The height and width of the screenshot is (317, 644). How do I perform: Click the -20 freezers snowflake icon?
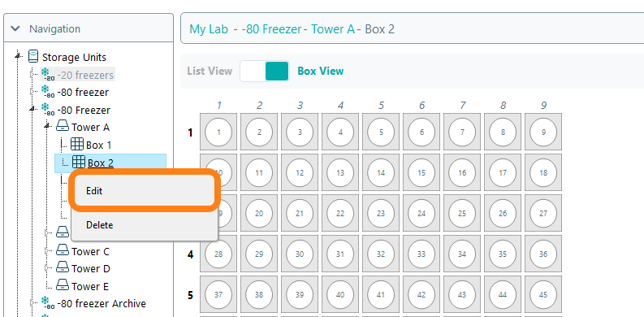tap(48, 75)
